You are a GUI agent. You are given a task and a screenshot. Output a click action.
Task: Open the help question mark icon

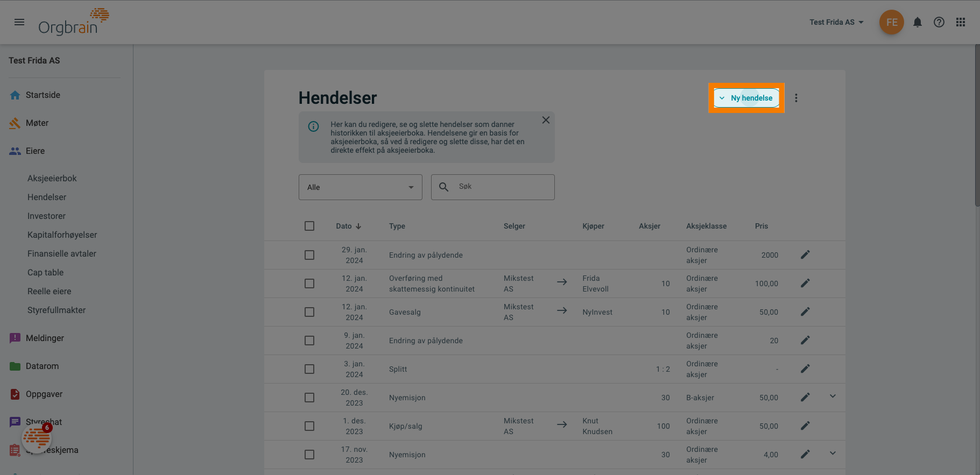pos(939,22)
